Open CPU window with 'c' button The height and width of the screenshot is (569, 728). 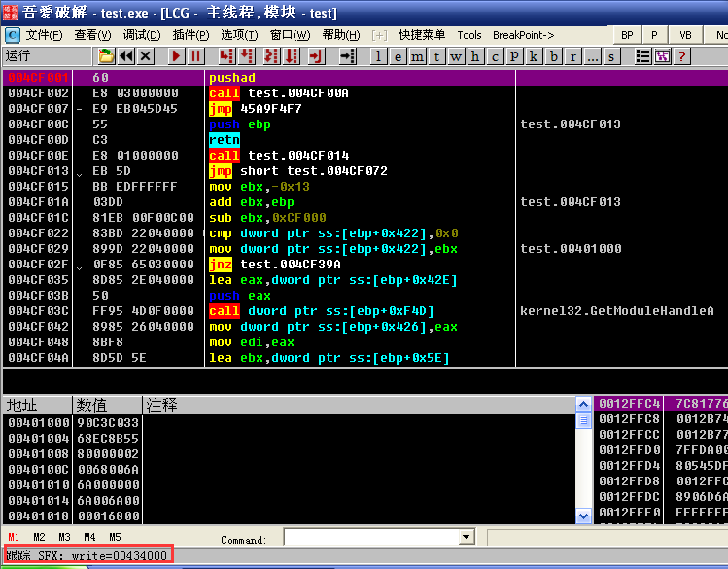pos(495,56)
